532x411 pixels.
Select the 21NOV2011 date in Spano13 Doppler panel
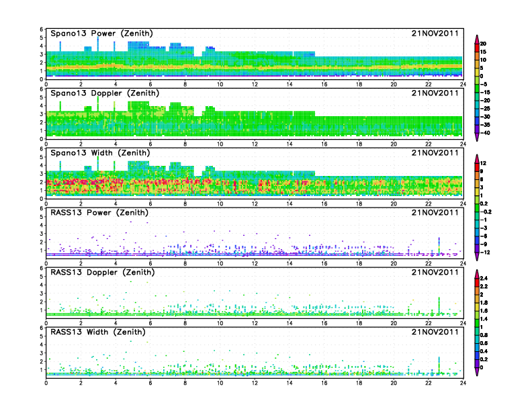click(435, 93)
